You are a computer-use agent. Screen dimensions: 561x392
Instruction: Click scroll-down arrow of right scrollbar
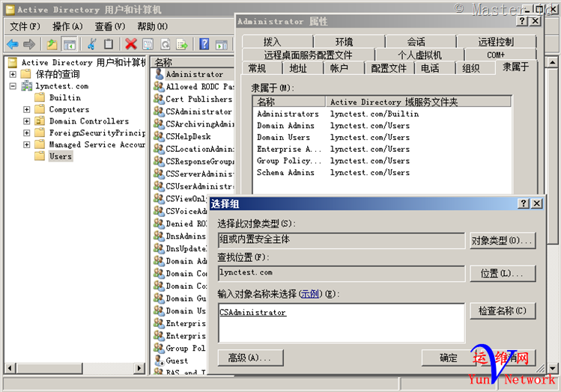[553, 368]
